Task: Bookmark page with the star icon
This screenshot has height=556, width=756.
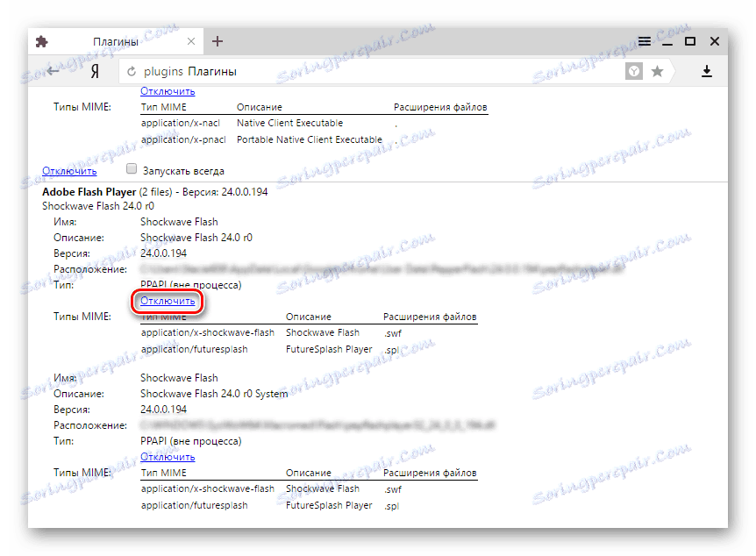Action: point(657,71)
